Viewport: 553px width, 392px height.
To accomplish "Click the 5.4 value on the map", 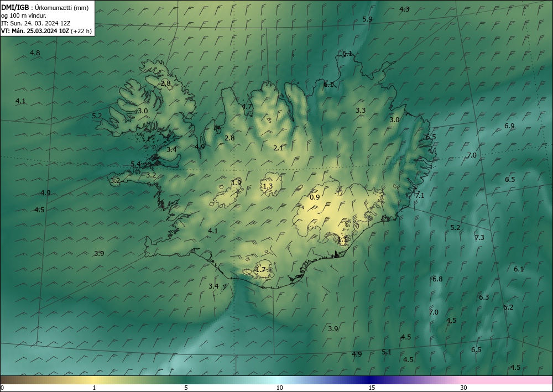I will click(136, 164).
